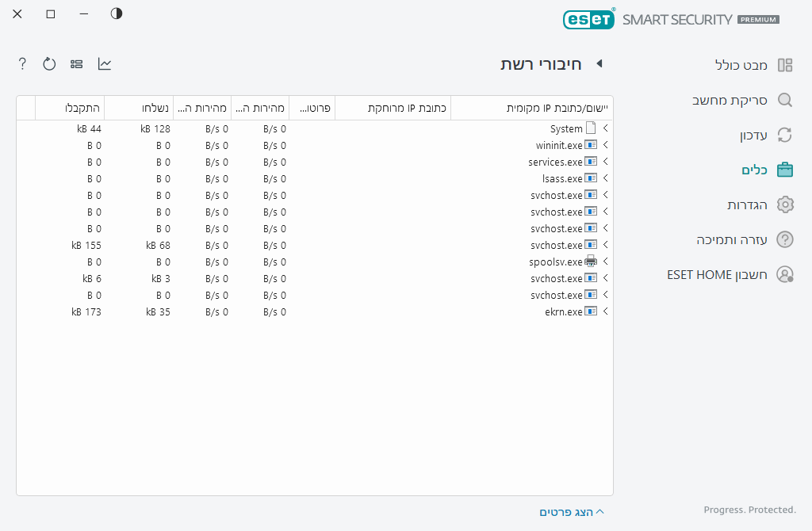Screen dimensions: 812x531
Task: Select the lsass.exe process row
Action: coord(561,178)
